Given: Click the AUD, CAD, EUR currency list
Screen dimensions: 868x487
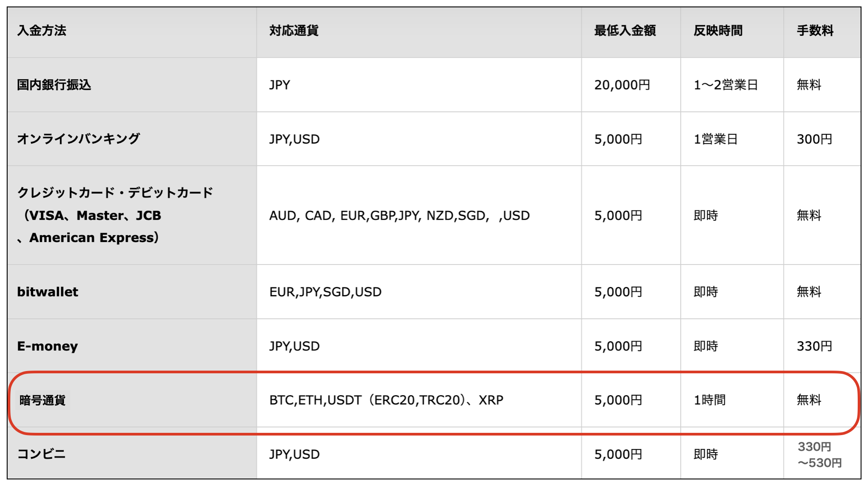Looking at the screenshot, I should coord(399,216).
